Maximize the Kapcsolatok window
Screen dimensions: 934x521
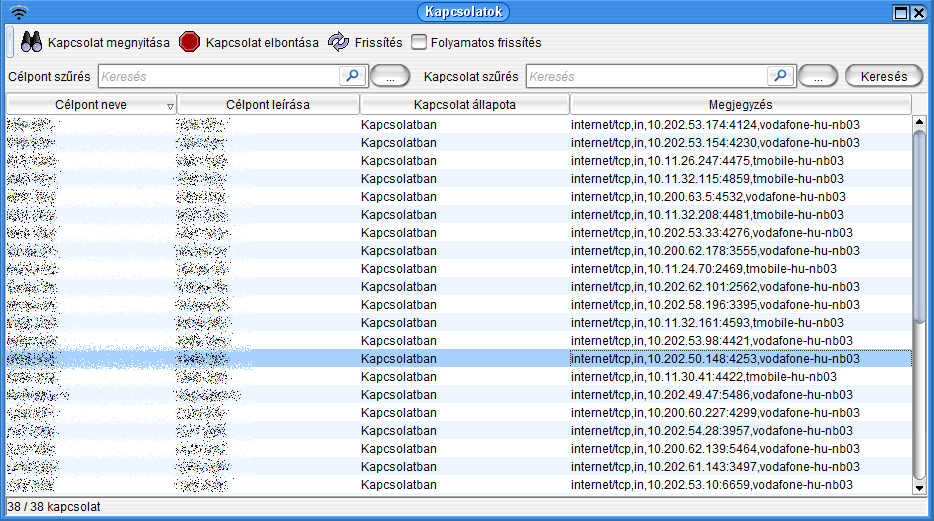(x=901, y=12)
